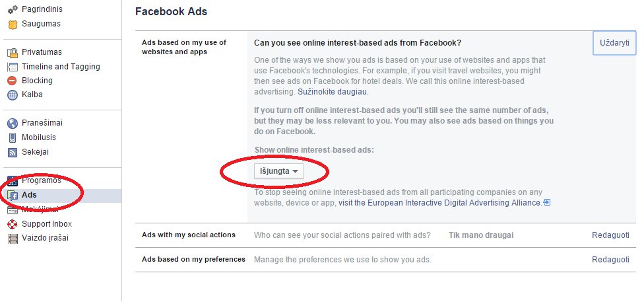This screenshot has width=644, height=304.
Task: Click the Saugumas shield badge icon
Action: tap(13, 24)
